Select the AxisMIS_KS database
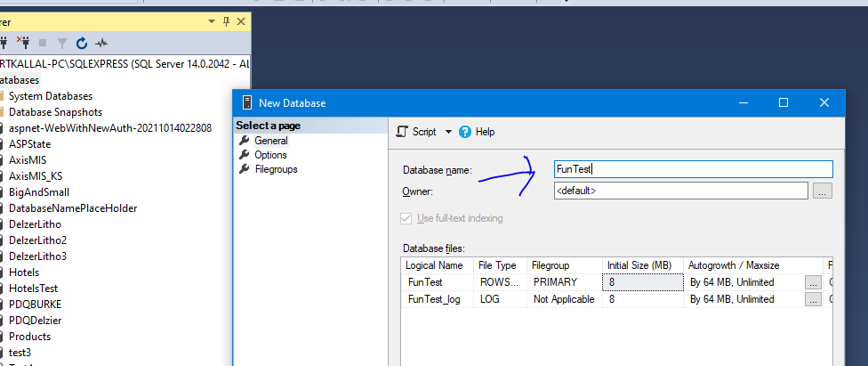 click(36, 176)
